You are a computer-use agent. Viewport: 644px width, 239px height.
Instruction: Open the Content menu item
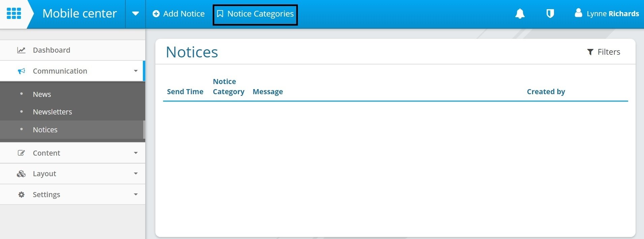(72, 153)
